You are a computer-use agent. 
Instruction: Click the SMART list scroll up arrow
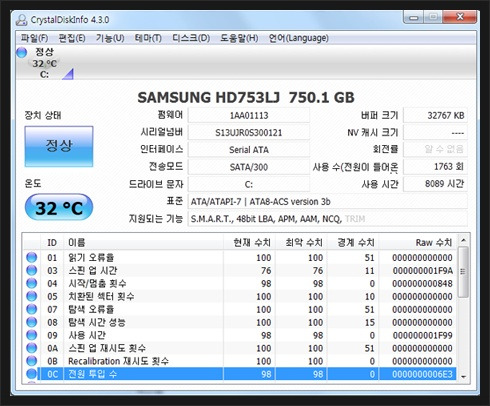click(x=463, y=240)
